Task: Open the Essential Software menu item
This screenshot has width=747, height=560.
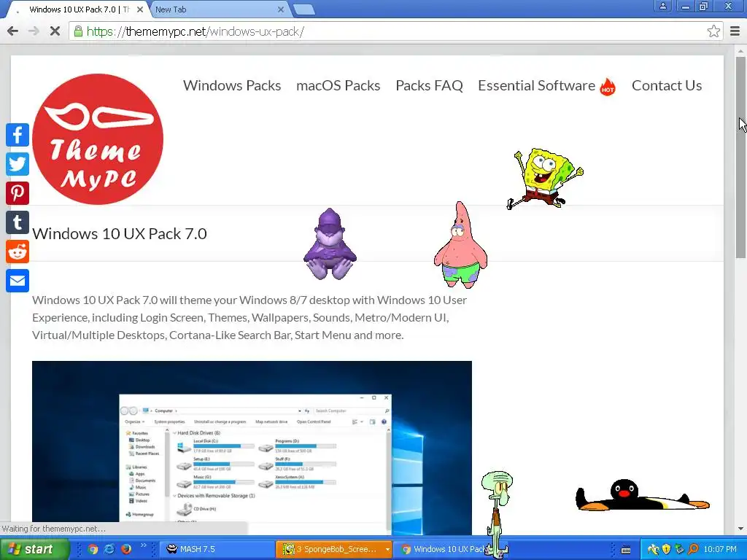Action: coord(536,86)
